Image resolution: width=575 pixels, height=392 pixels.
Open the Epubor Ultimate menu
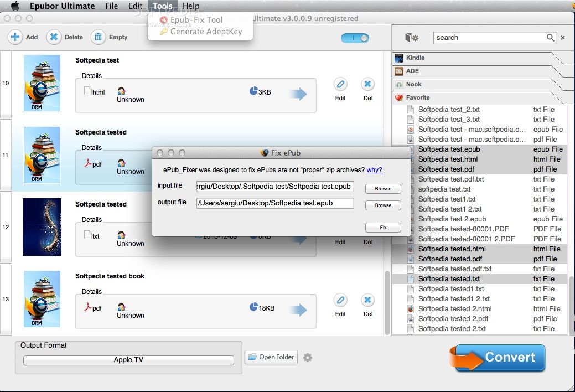(x=63, y=6)
